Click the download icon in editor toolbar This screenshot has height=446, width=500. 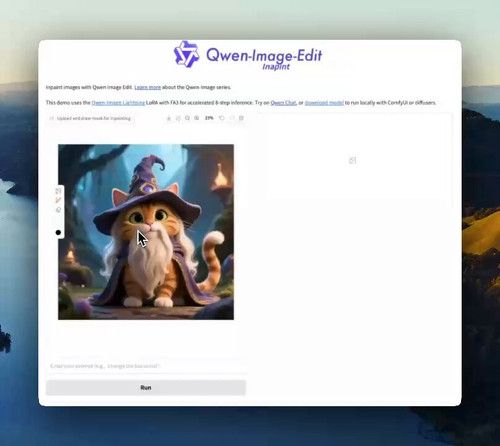169,118
